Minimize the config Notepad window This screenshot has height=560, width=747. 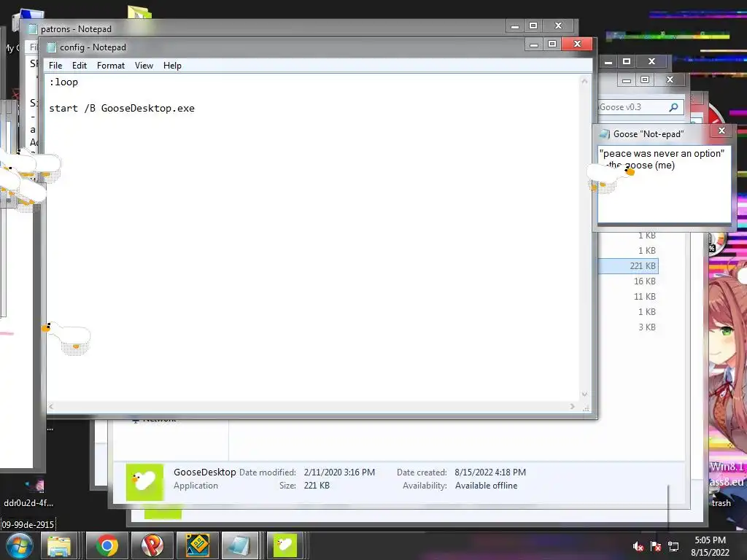click(x=533, y=44)
